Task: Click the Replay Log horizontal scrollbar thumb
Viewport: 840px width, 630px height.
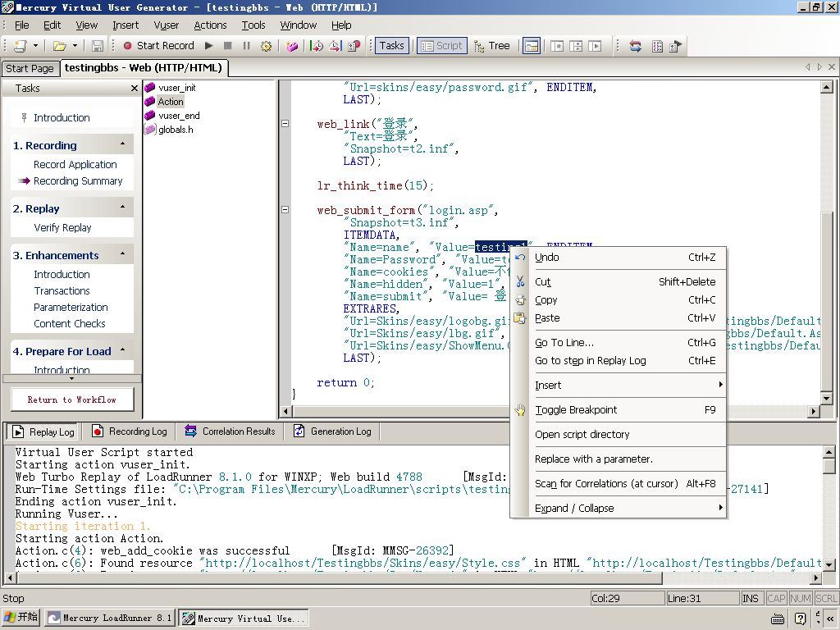Action: (340, 578)
